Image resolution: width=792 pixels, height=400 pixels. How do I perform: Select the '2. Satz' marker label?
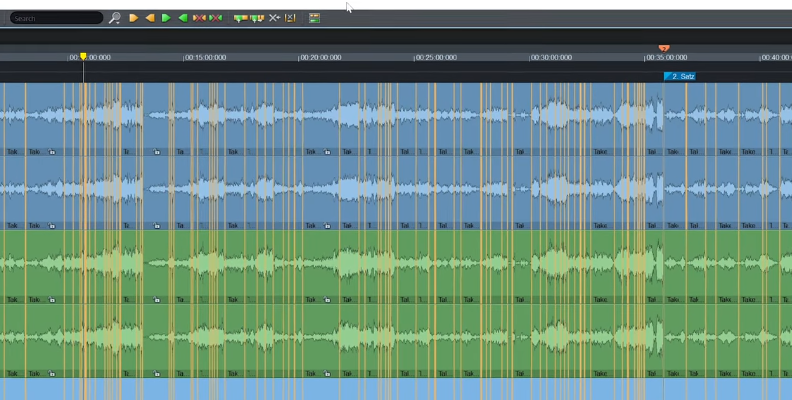[680, 76]
